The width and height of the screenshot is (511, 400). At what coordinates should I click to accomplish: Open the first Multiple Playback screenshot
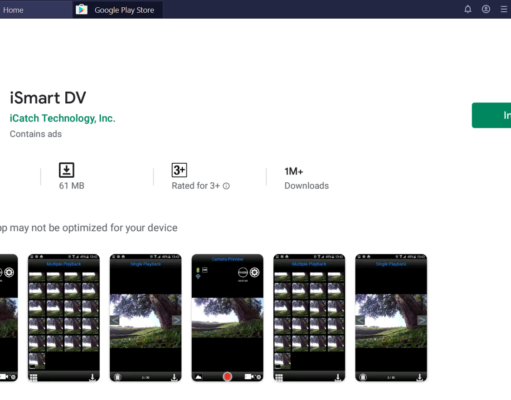[x=64, y=318]
